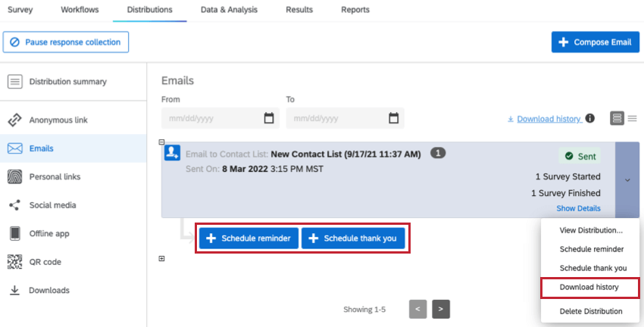Expand the collapsed row below reminders
This screenshot has height=327, width=644.
161,259
